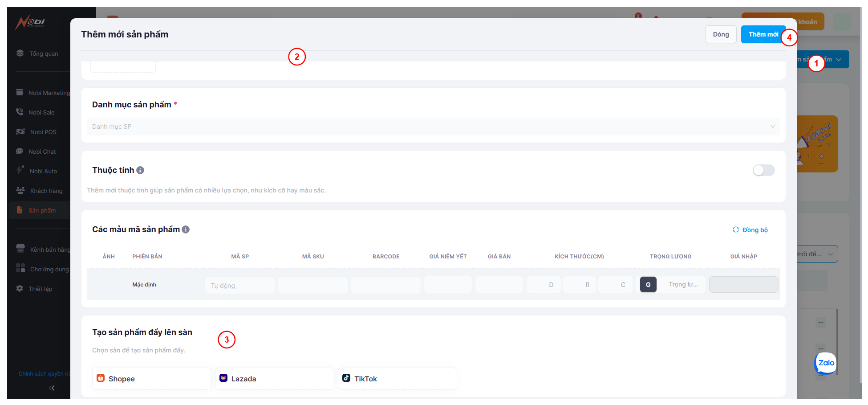Click the Thêm mới button
This screenshot has height=405, width=868.
763,34
